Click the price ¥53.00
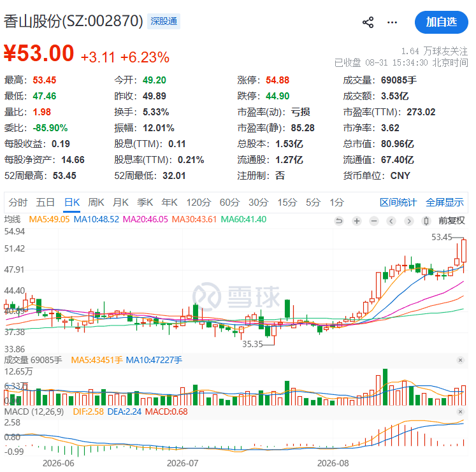476x472 pixels. click(x=39, y=54)
